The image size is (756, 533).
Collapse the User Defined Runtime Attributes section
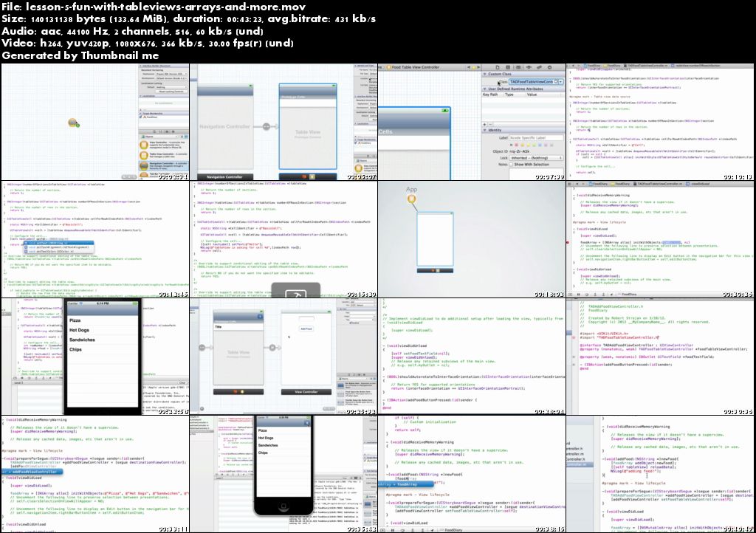[x=485, y=89]
